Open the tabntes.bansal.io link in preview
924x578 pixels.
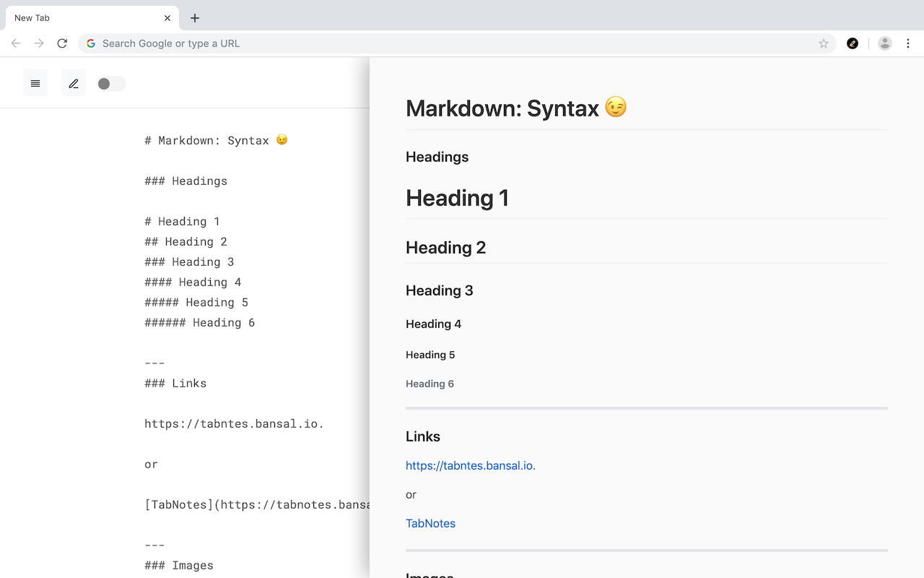point(470,465)
